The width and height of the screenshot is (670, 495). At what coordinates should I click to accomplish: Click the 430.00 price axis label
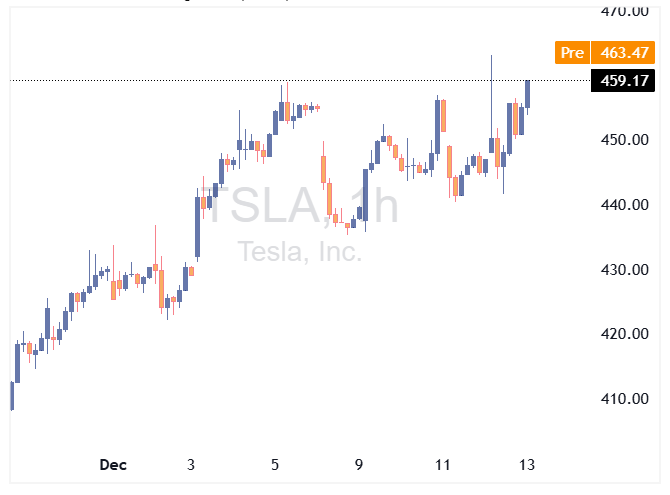(621, 270)
